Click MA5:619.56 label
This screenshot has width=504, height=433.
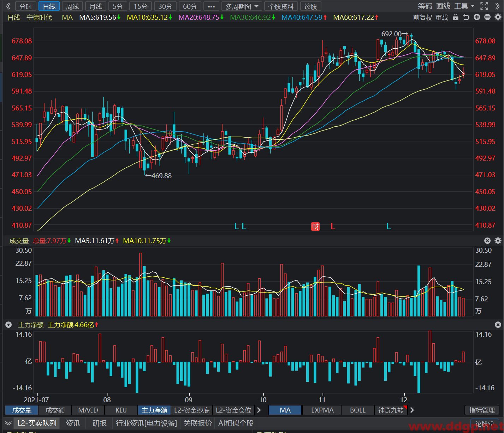tap(97, 17)
